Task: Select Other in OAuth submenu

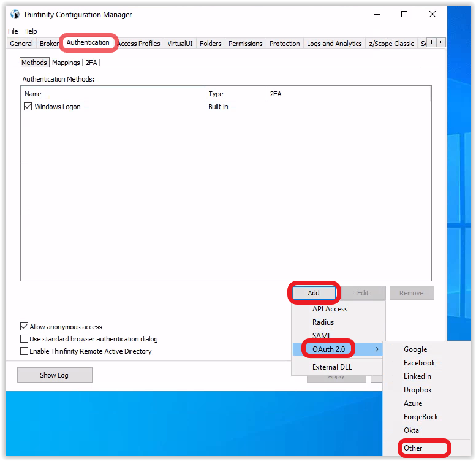Action: 427,448
